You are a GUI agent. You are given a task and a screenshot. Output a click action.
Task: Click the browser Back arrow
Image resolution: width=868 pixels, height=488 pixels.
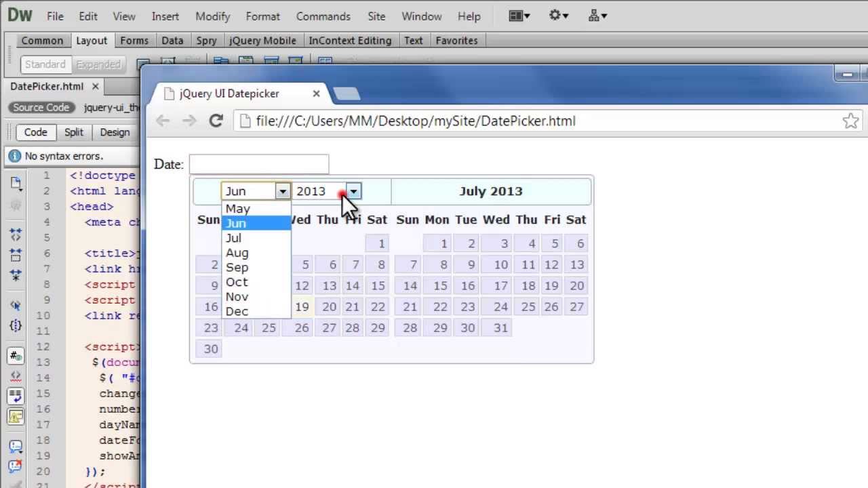point(163,121)
